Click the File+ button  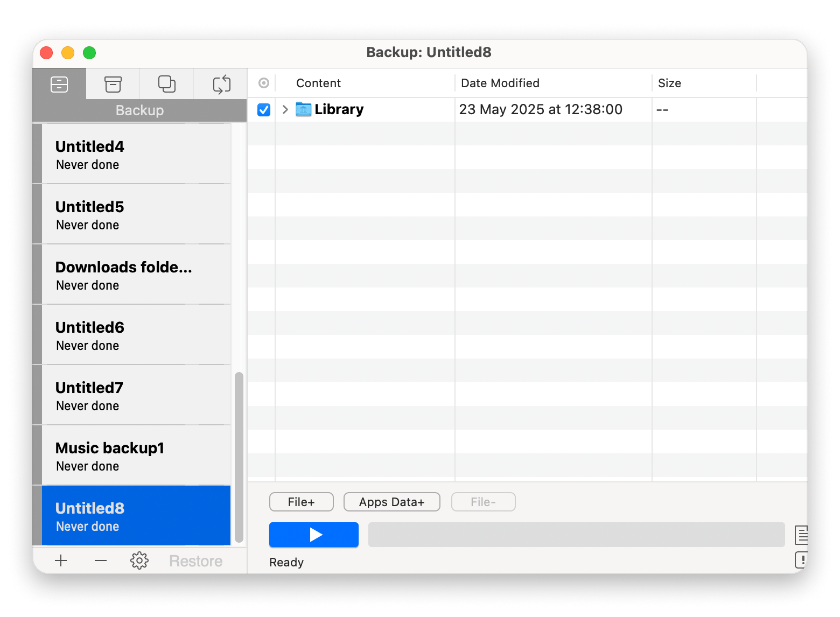(x=301, y=502)
